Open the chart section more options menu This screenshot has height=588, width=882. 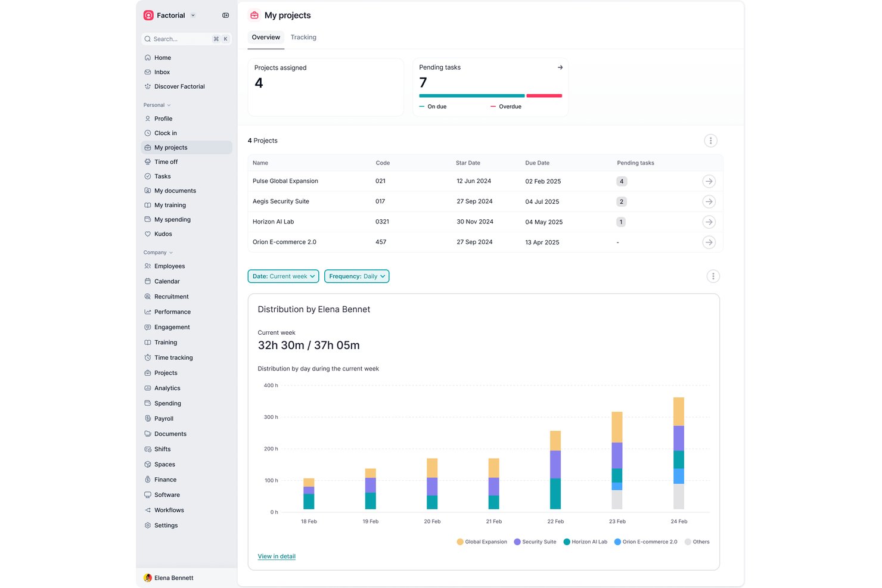tap(713, 276)
